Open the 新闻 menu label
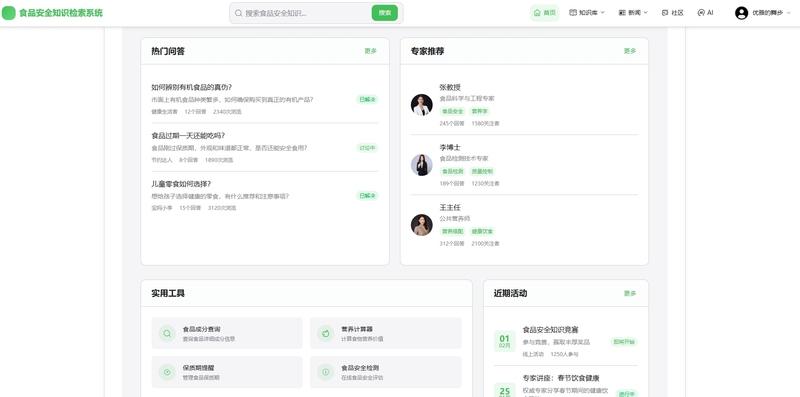The image size is (800, 397). (634, 13)
